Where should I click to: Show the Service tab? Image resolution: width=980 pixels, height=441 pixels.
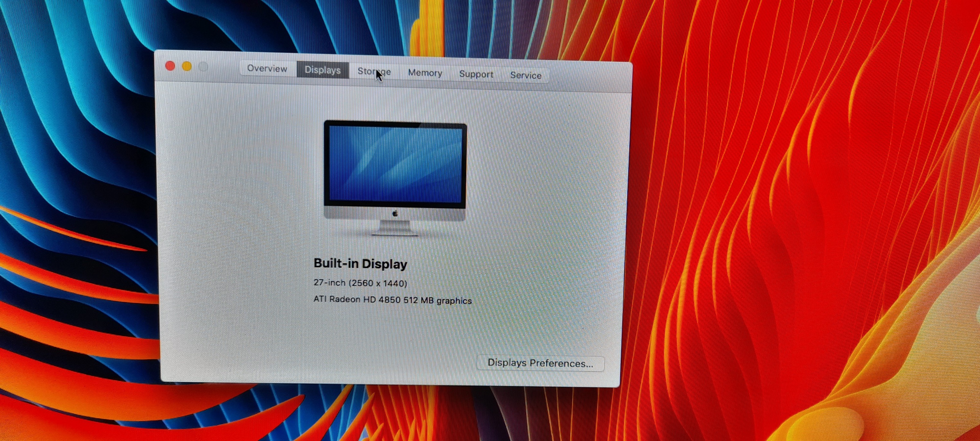click(x=526, y=75)
